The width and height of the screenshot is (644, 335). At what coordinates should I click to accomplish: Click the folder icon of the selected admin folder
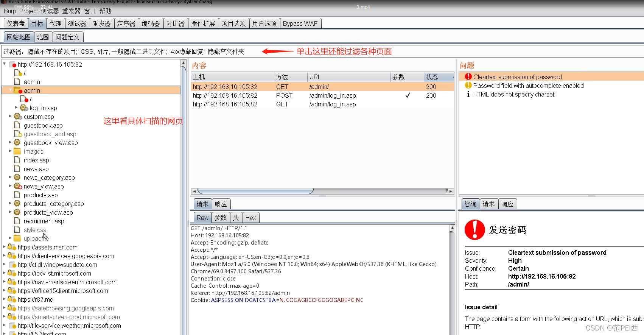[18, 90]
